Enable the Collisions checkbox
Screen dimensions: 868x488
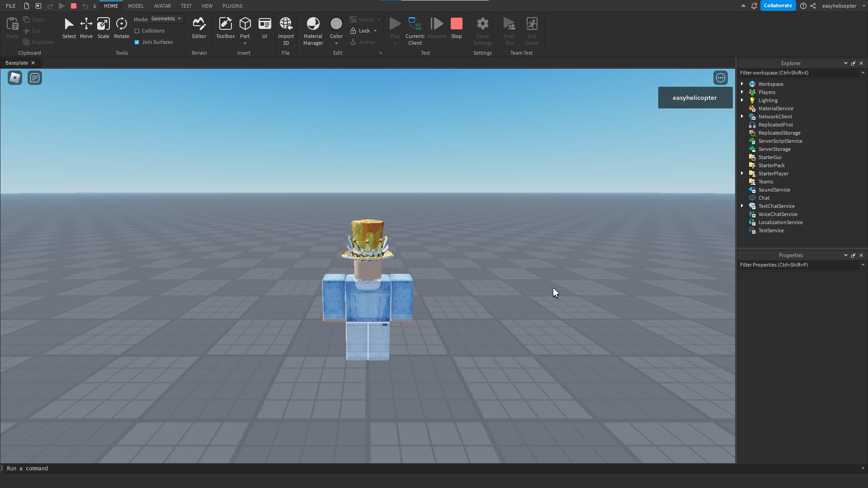coord(137,31)
